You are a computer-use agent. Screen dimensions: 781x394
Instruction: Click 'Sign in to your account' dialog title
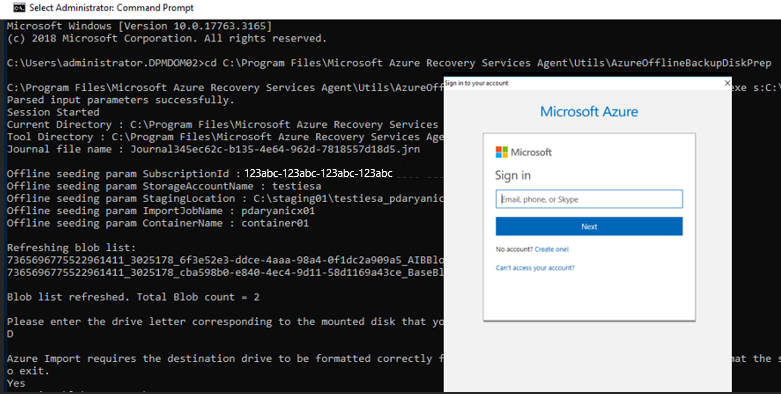pos(476,83)
